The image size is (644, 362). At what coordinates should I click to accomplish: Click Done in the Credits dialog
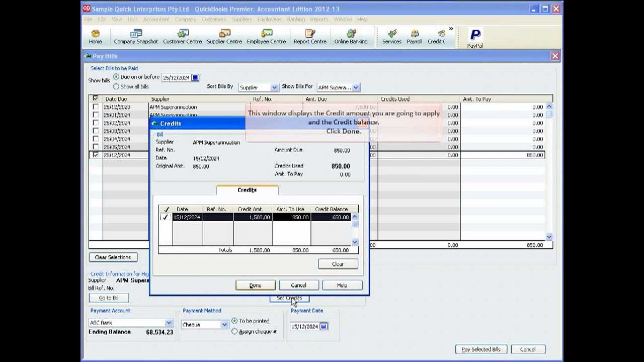coord(255,286)
